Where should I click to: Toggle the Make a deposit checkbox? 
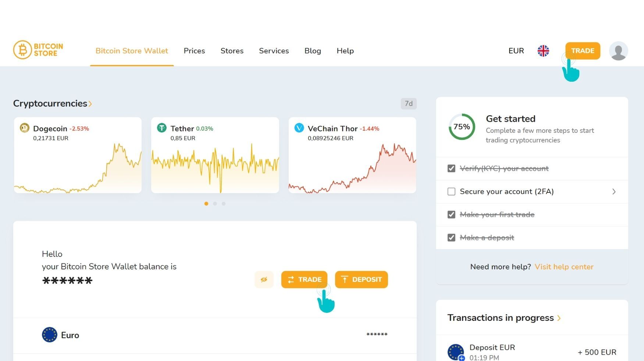(451, 238)
